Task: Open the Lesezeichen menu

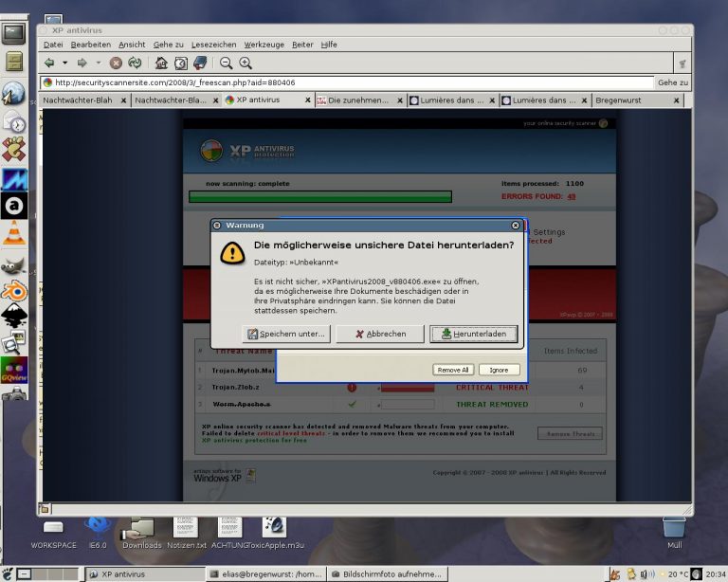Action: pyautogui.click(x=213, y=45)
